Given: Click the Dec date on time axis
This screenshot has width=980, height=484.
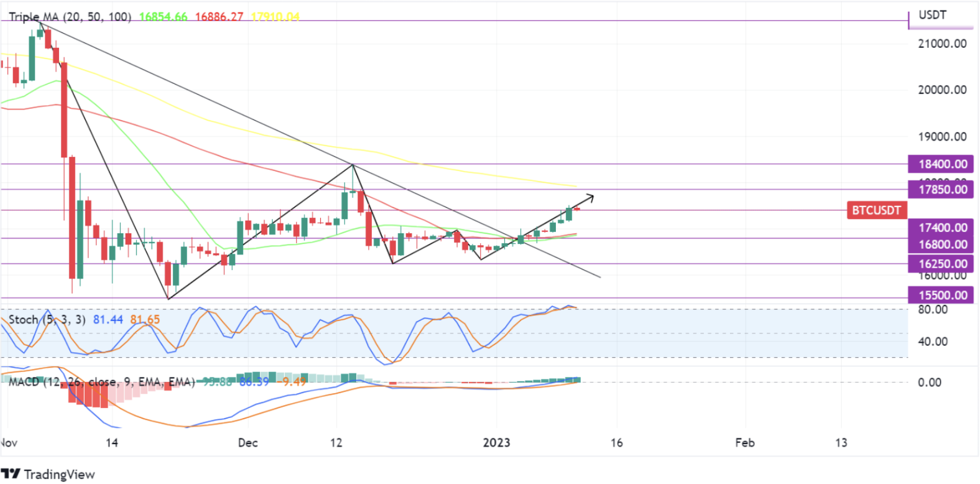Looking at the screenshot, I should [x=247, y=443].
